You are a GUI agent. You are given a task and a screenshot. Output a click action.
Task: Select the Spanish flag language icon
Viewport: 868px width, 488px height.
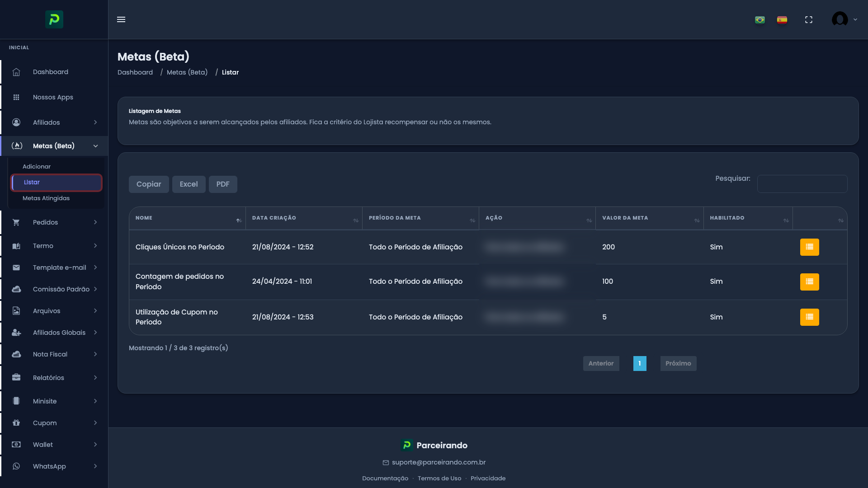[x=782, y=20]
